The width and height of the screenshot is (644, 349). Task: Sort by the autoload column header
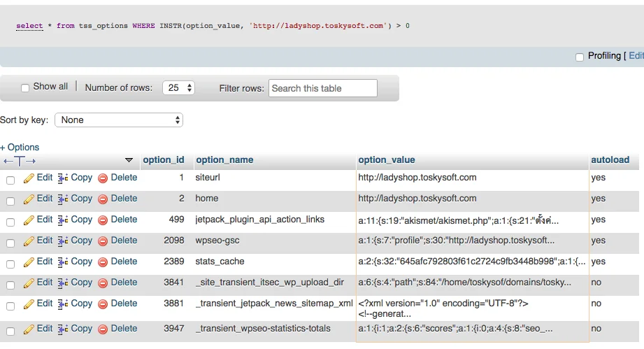click(x=610, y=159)
